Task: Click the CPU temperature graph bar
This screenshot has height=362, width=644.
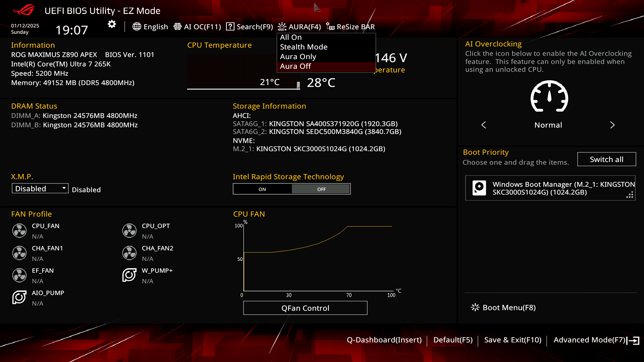Action: pyautogui.click(x=298, y=85)
